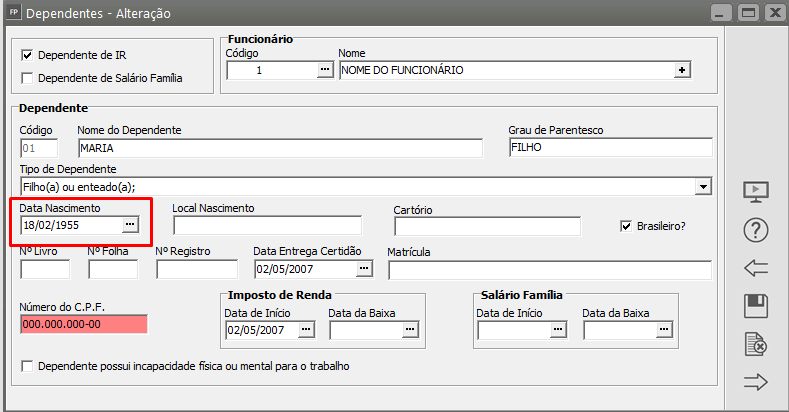Click the video tutorial monitor icon
This screenshot has height=412, width=789.
(756, 192)
